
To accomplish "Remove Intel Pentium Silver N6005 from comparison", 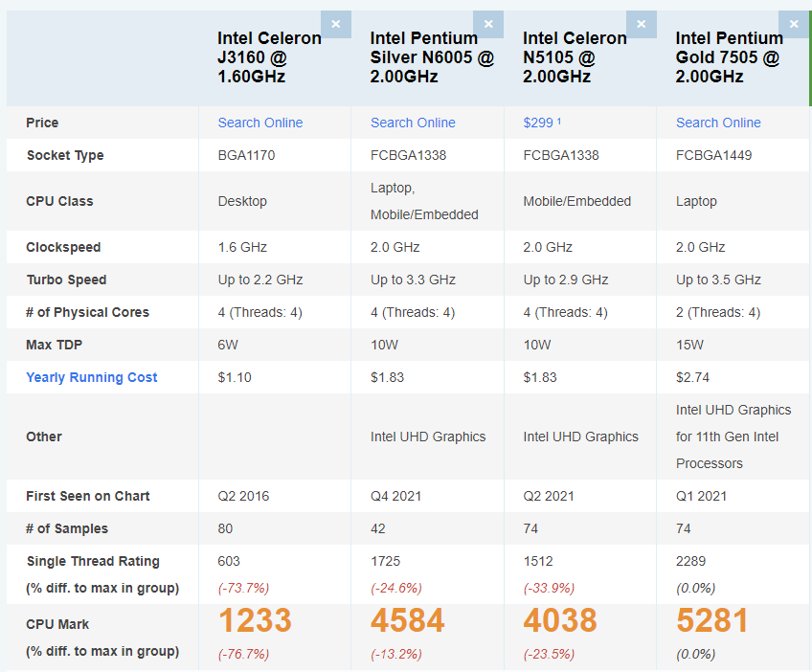I will 488,23.
